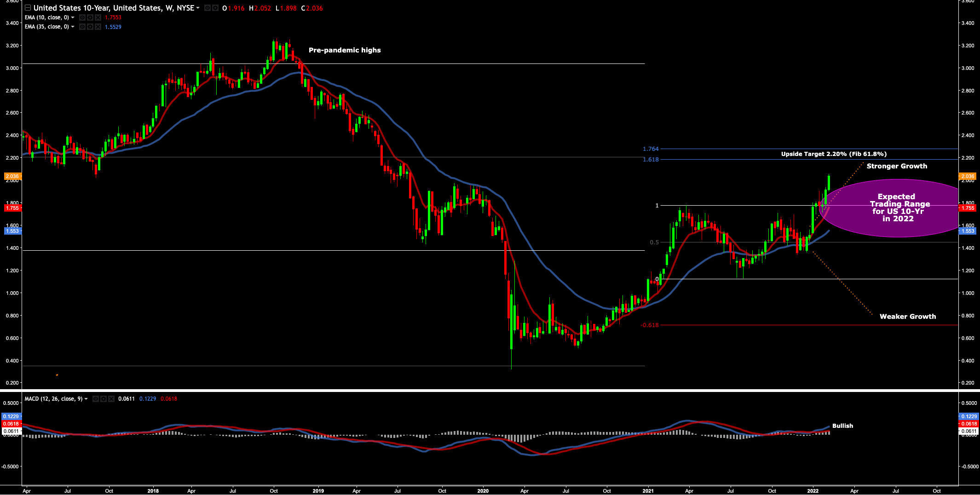This screenshot has height=495, width=980.
Task: Expand the United States 10-Year symbol dropdown
Action: click(x=198, y=8)
